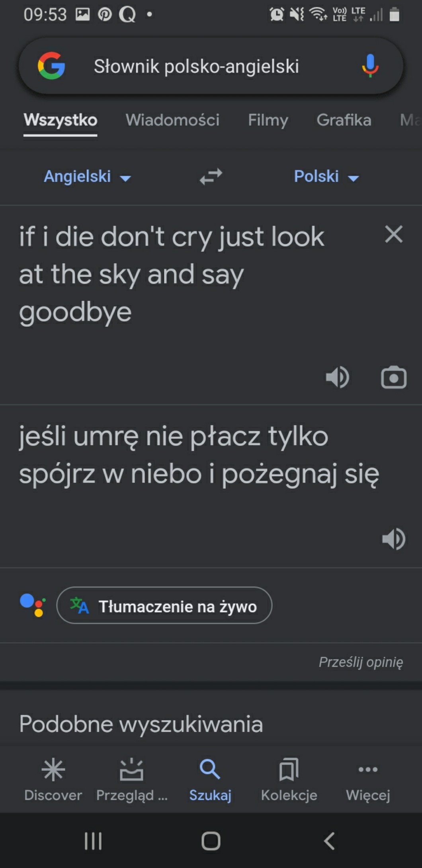Switch to the Filmy tab

[268, 120]
